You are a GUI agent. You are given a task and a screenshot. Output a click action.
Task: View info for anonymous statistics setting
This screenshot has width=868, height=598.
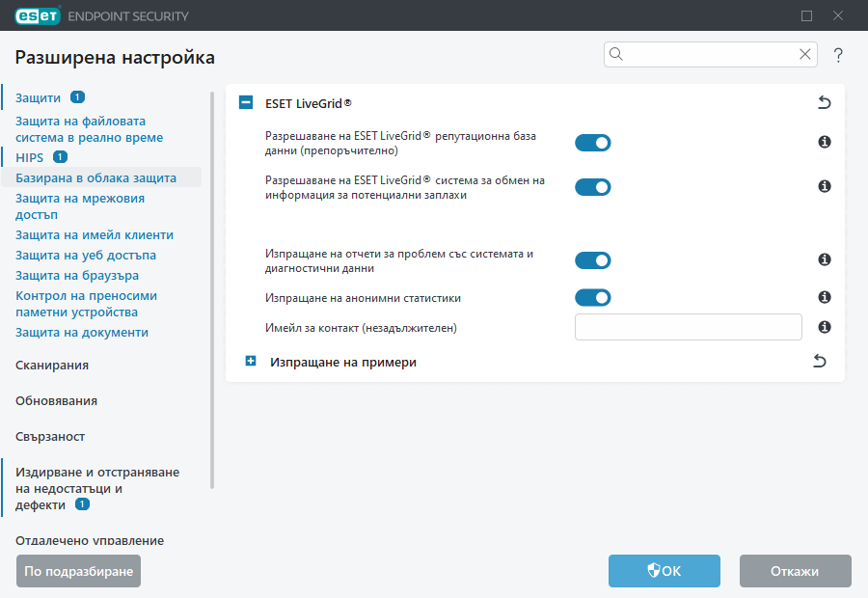pyautogui.click(x=824, y=297)
